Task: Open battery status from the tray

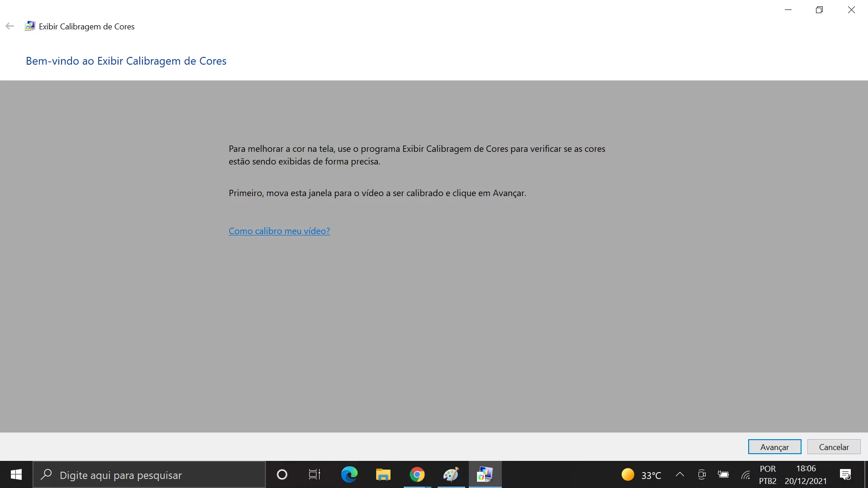Action: coord(723,474)
